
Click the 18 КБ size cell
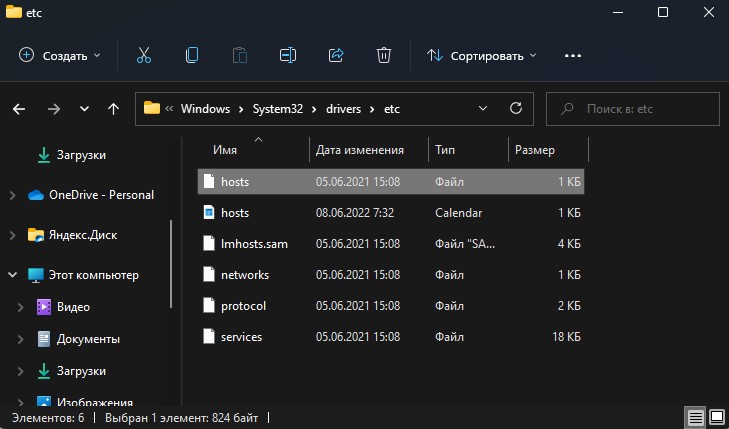click(x=566, y=337)
